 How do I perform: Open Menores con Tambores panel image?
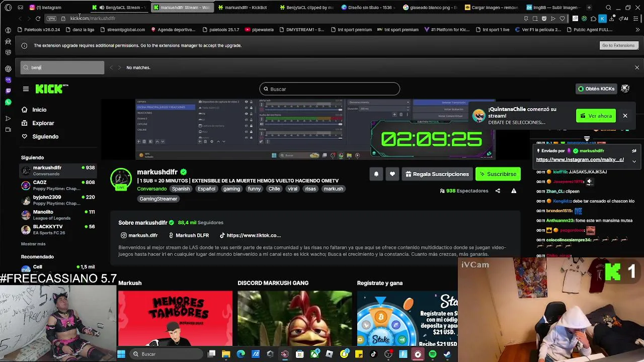click(x=175, y=318)
